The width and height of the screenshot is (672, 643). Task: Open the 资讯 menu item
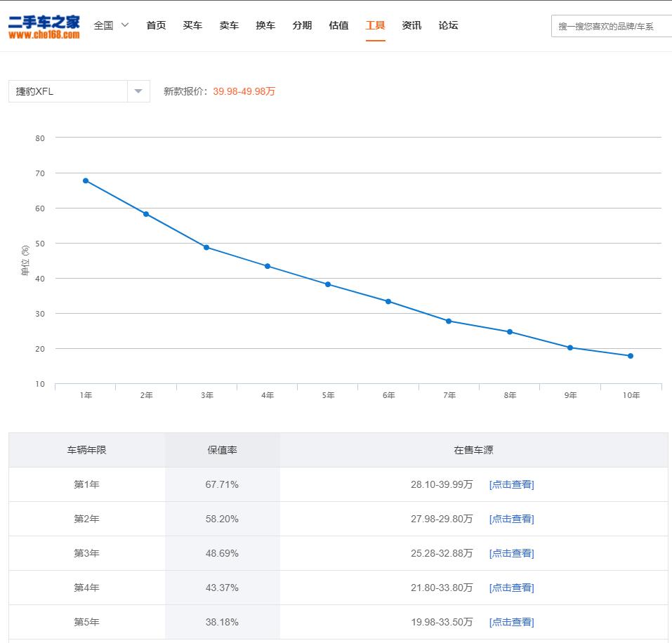tap(411, 25)
